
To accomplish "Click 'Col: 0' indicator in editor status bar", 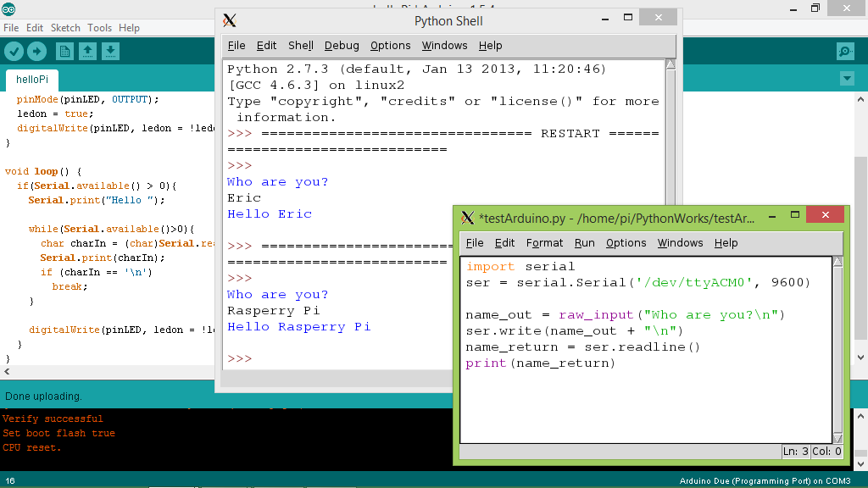I will pos(827,452).
